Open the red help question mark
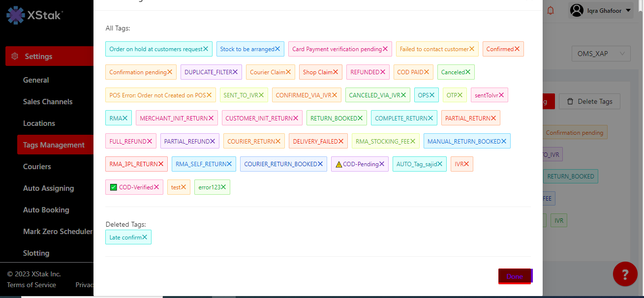Viewport: 644px width, 298px height. 625,274
